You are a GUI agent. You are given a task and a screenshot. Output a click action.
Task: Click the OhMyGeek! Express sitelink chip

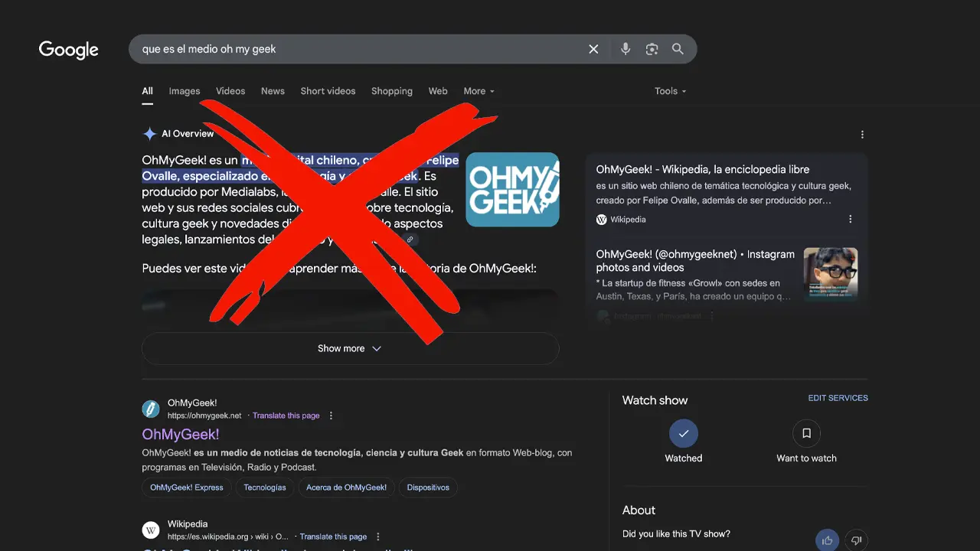click(187, 487)
